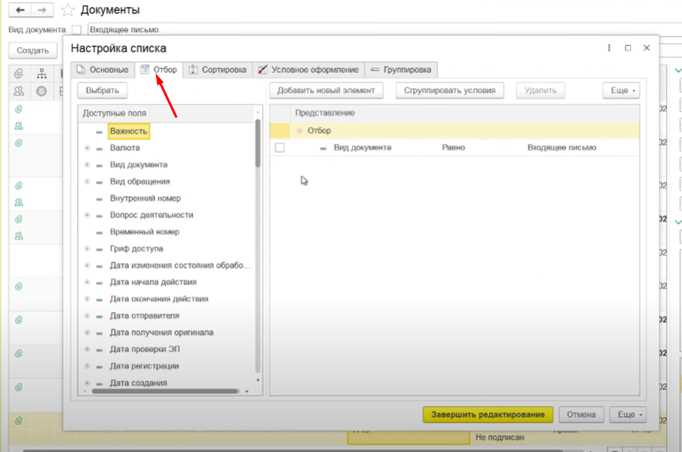Add Документы page to favorites star
The height and width of the screenshot is (452, 682).
click(x=68, y=10)
